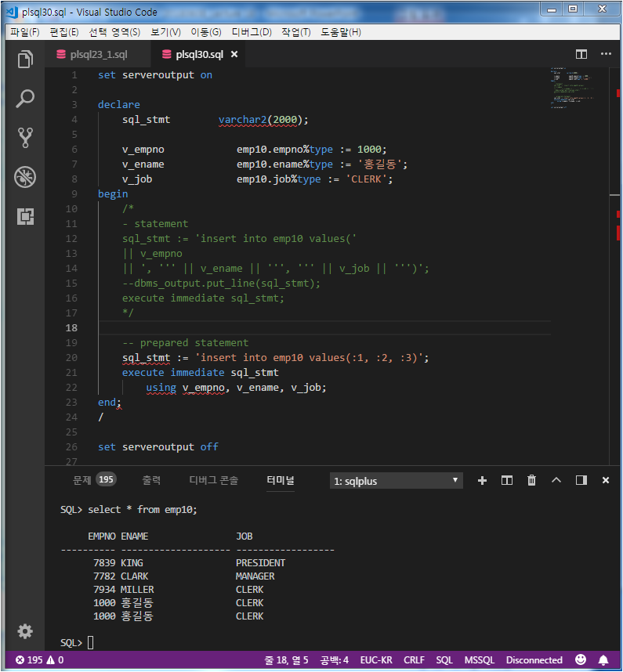Change language mode SQL
623x672 pixels.
[x=444, y=660]
